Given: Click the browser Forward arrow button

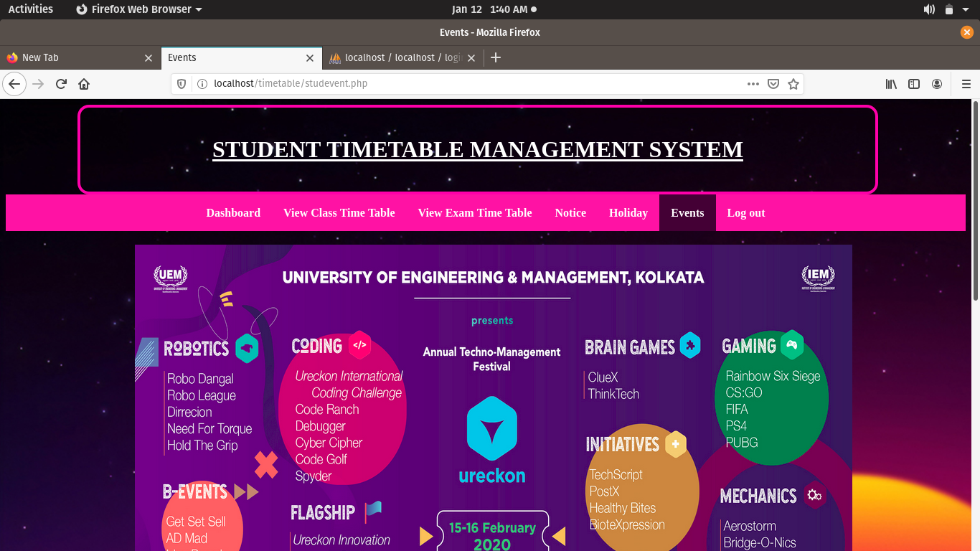Looking at the screenshot, I should pyautogui.click(x=38, y=84).
